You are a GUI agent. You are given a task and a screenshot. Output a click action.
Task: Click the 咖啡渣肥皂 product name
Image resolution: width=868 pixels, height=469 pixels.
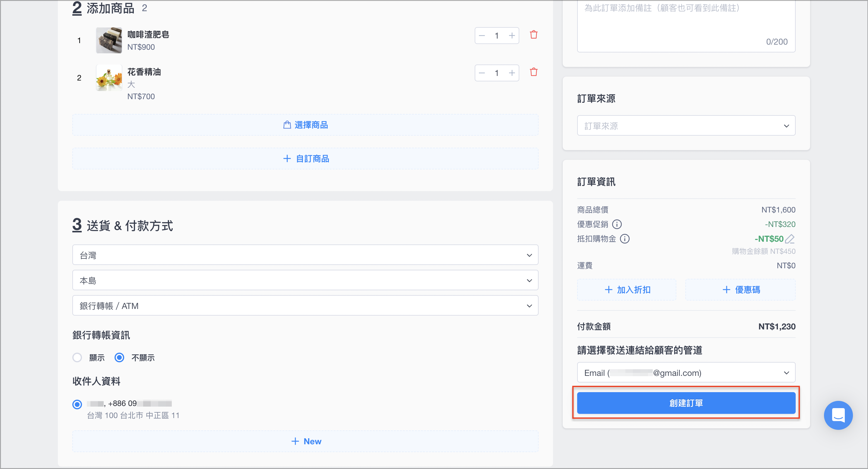(x=148, y=34)
